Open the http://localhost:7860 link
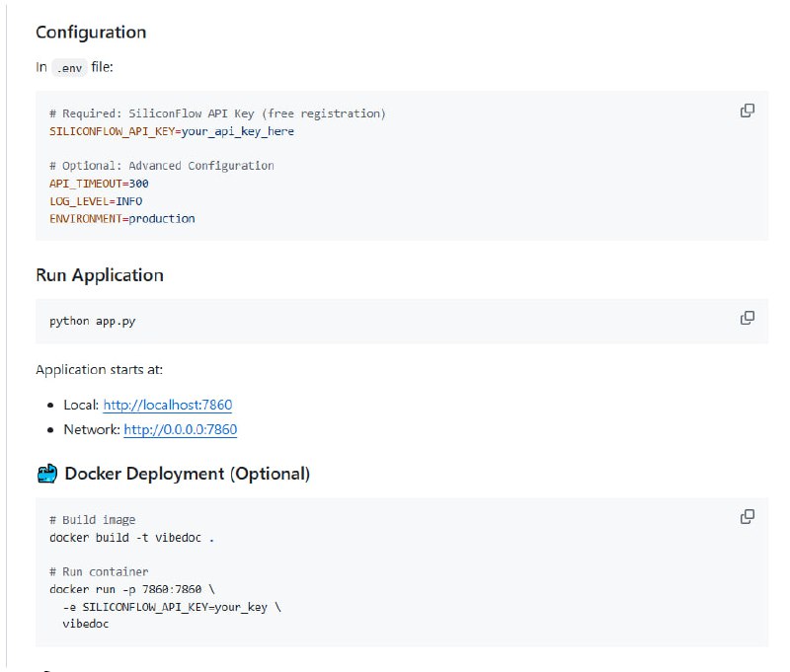This screenshot has height=672, width=790. pos(167,405)
